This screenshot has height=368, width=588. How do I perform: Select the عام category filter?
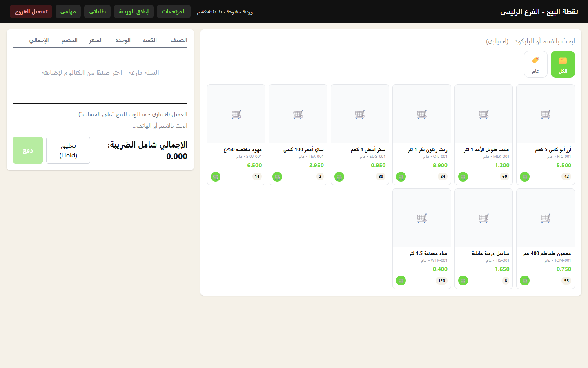(x=536, y=64)
